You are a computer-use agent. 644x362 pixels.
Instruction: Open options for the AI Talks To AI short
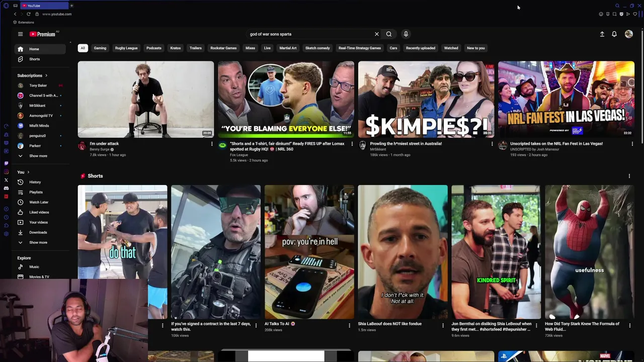click(349, 325)
